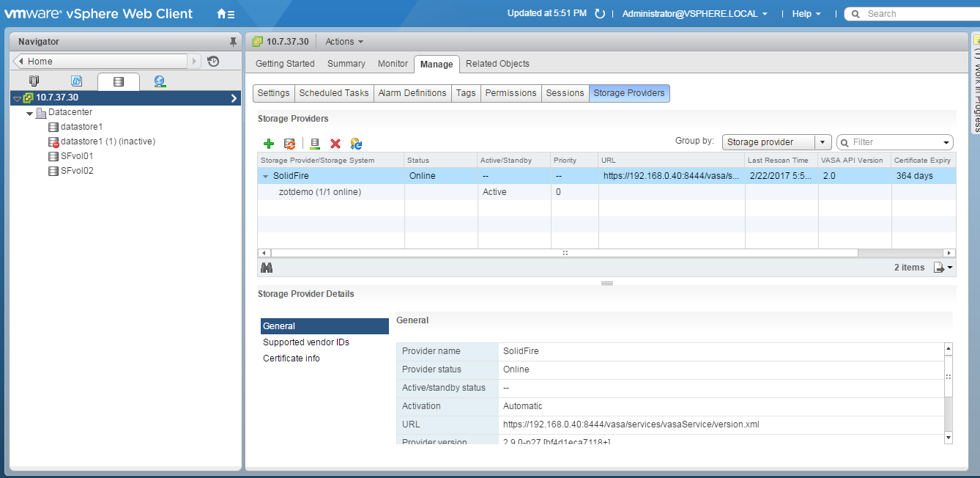Click into the Filter input field
Image resolution: width=980 pixels, height=478 pixels.
tap(897, 142)
